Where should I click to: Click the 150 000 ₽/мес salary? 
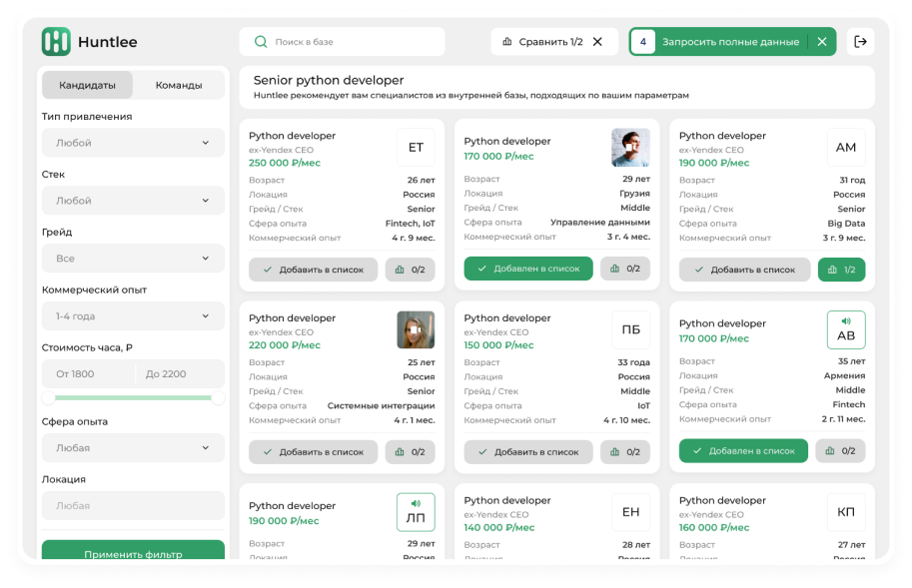(498, 345)
